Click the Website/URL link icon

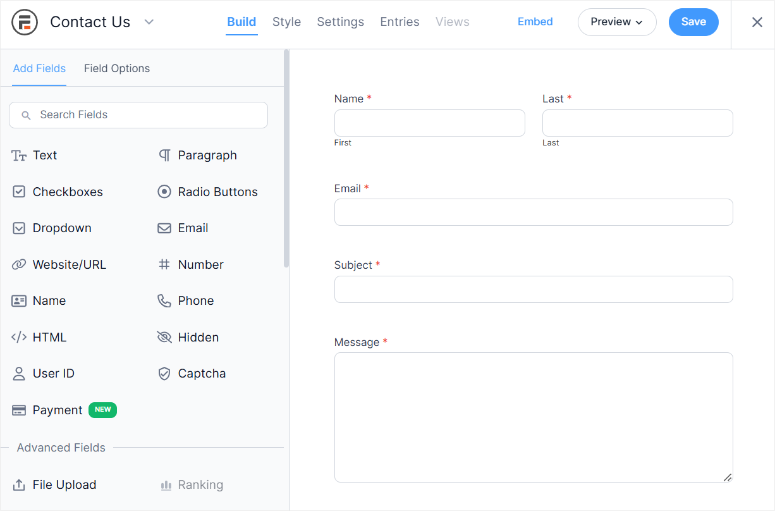coord(19,264)
